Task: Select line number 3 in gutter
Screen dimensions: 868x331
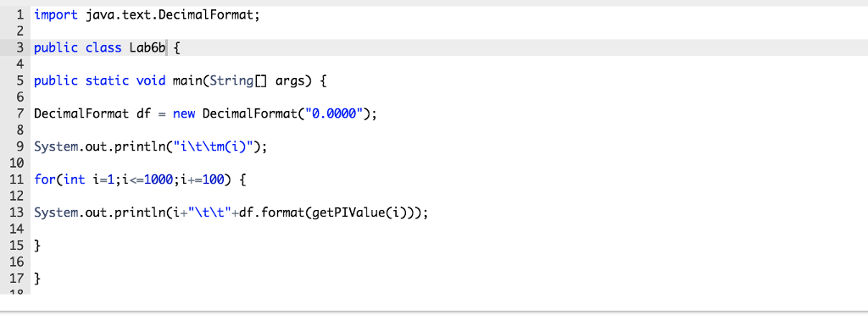Action: coord(20,48)
